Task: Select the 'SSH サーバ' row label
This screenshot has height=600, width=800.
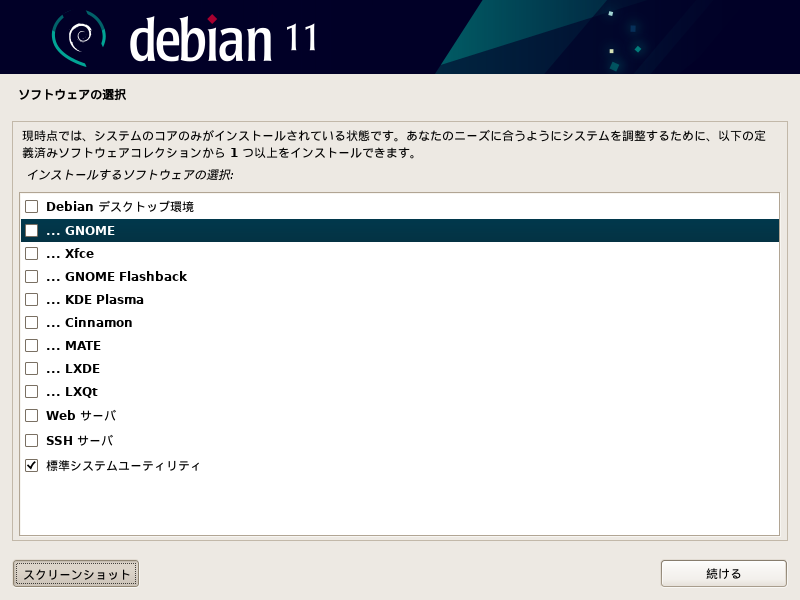Action: (80, 440)
